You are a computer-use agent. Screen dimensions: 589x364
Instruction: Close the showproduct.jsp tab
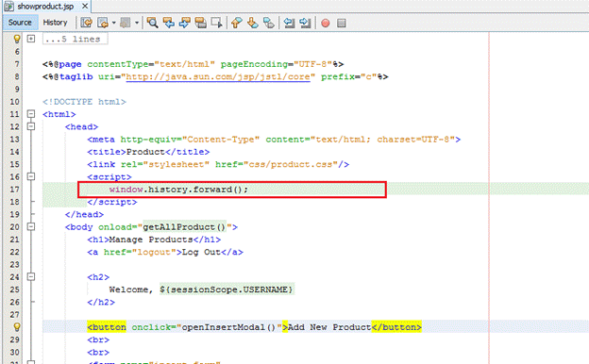(85, 6)
